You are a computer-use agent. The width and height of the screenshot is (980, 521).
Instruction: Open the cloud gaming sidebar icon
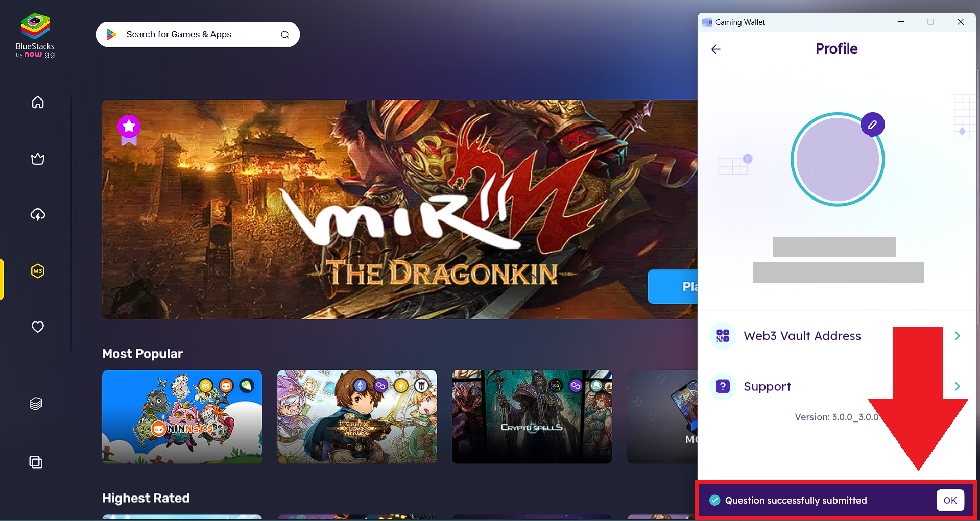38,215
